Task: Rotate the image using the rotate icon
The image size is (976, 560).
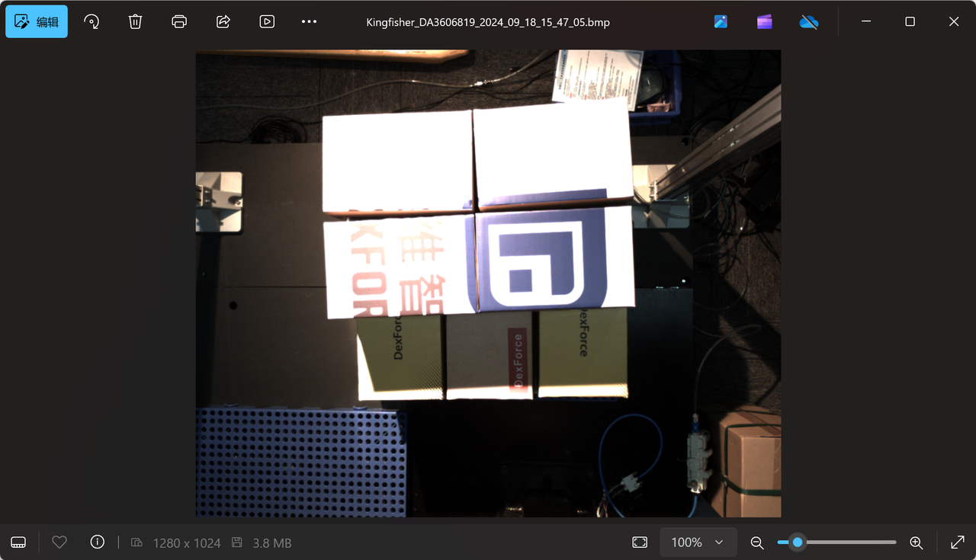Action: coord(91,22)
